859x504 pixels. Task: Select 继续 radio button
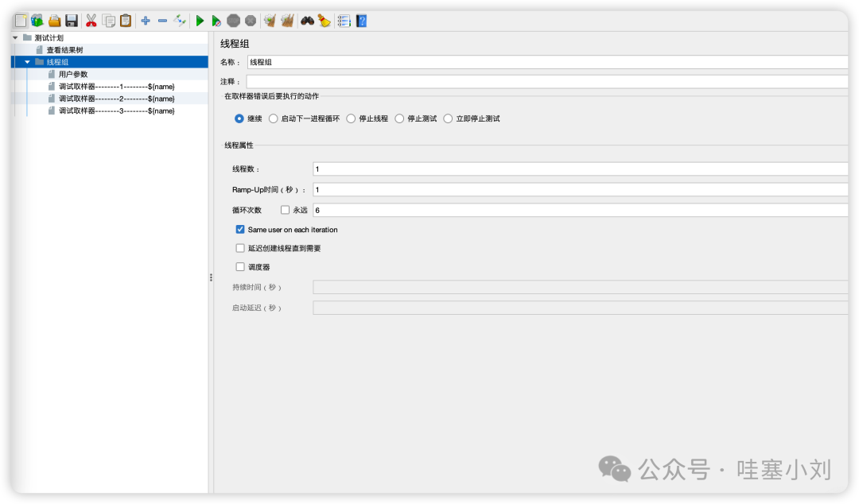tap(239, 118)
